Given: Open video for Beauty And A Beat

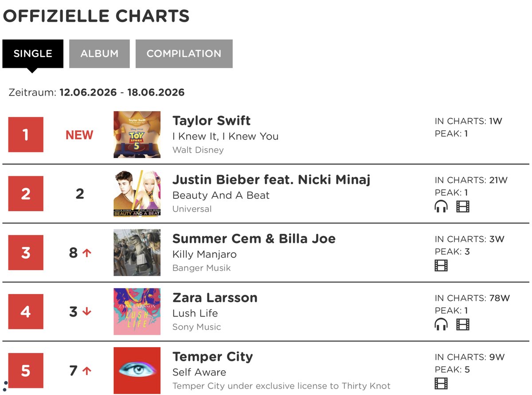Looking at the screenshot, I should [x=462, y=206].
